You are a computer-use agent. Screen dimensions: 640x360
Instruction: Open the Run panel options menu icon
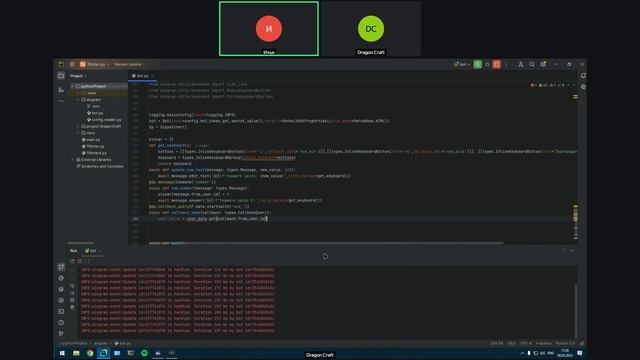click(564, 251)
